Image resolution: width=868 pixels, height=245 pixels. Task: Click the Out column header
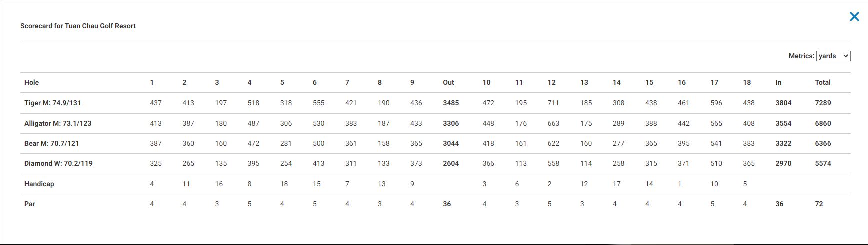[x=448, y=82]
